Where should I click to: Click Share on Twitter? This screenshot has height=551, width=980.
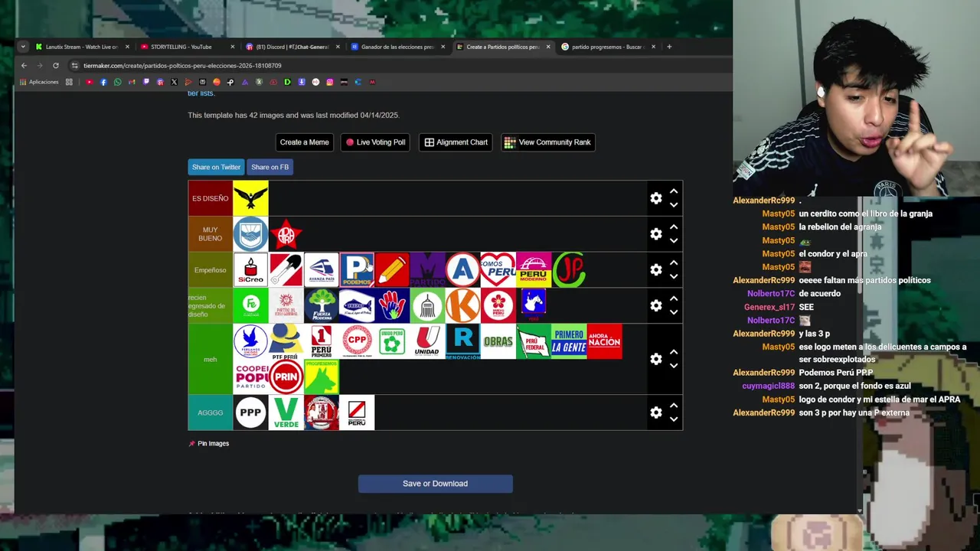click(x=216, y=167)
